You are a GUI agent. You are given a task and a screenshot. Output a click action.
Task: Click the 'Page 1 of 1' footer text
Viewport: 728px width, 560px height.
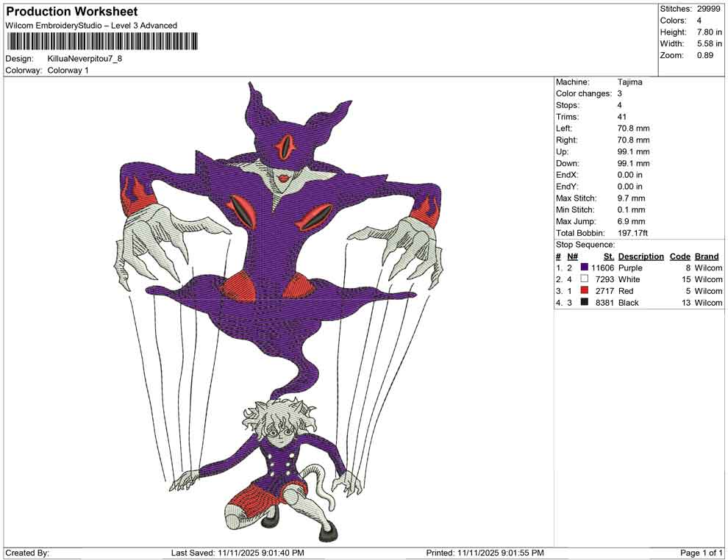(x=701, y=553)
